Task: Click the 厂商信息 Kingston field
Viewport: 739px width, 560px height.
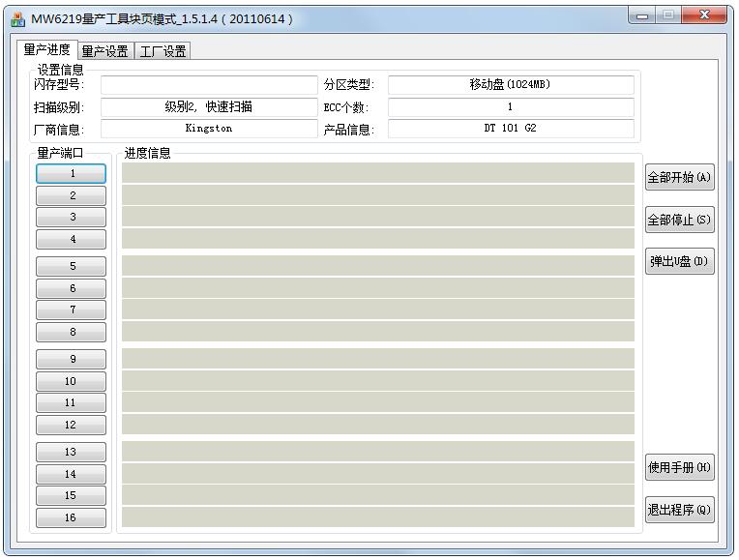Action: coord(209,129)
